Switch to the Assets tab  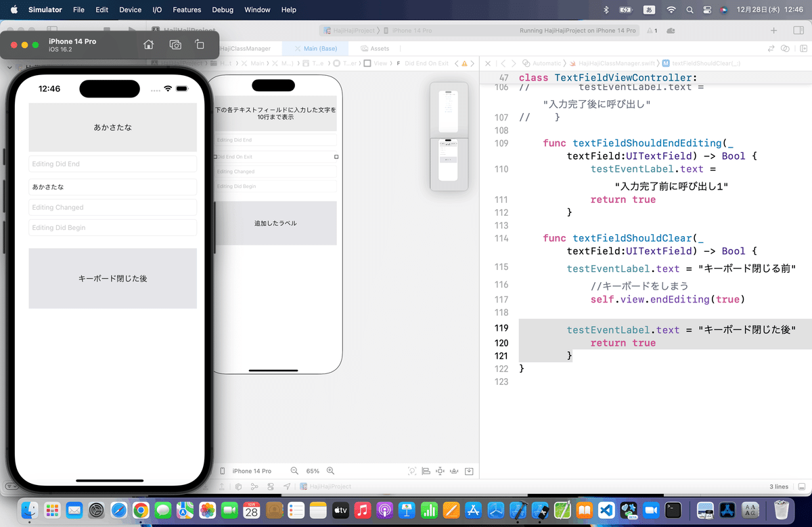pos(375,49)
